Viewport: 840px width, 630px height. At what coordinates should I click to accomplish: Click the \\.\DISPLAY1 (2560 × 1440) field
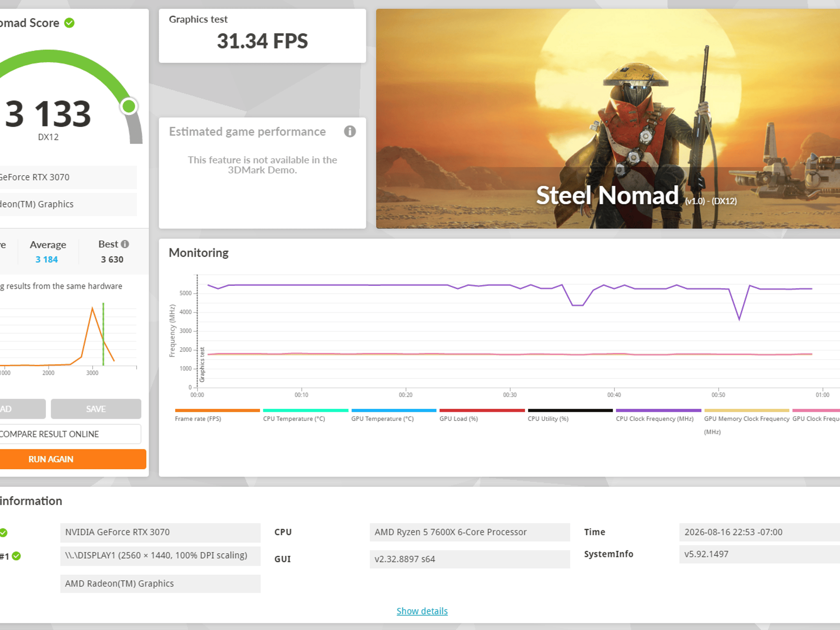tap(160, 556)
